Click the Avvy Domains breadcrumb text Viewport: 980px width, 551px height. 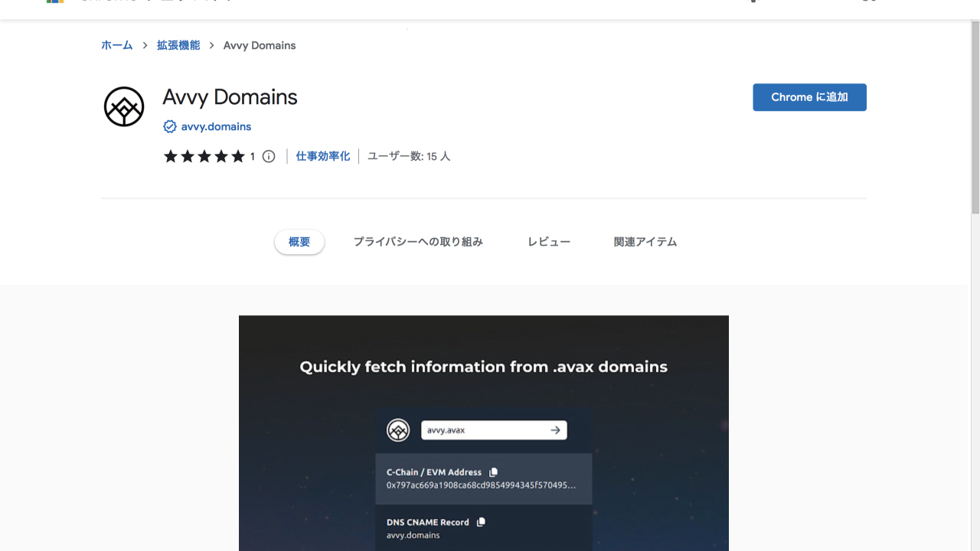260,45
